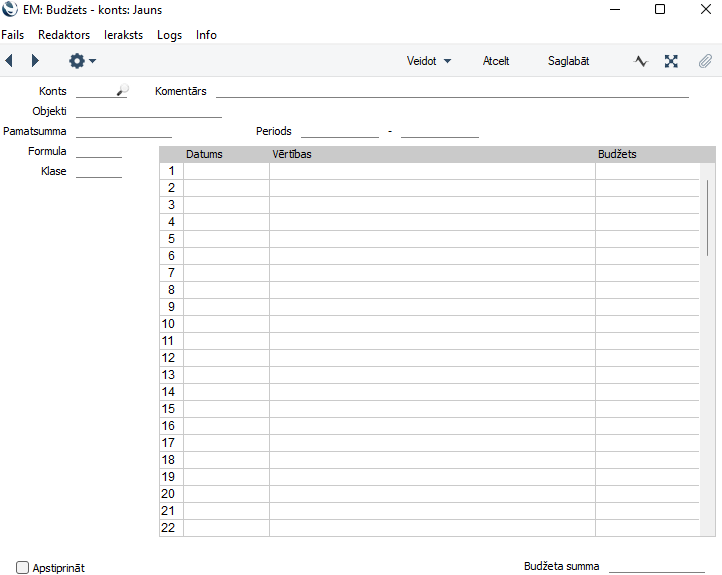This screenshot has width=722, height=575.
Task: Click the Komentārs input field
Action: click(452, 91)
